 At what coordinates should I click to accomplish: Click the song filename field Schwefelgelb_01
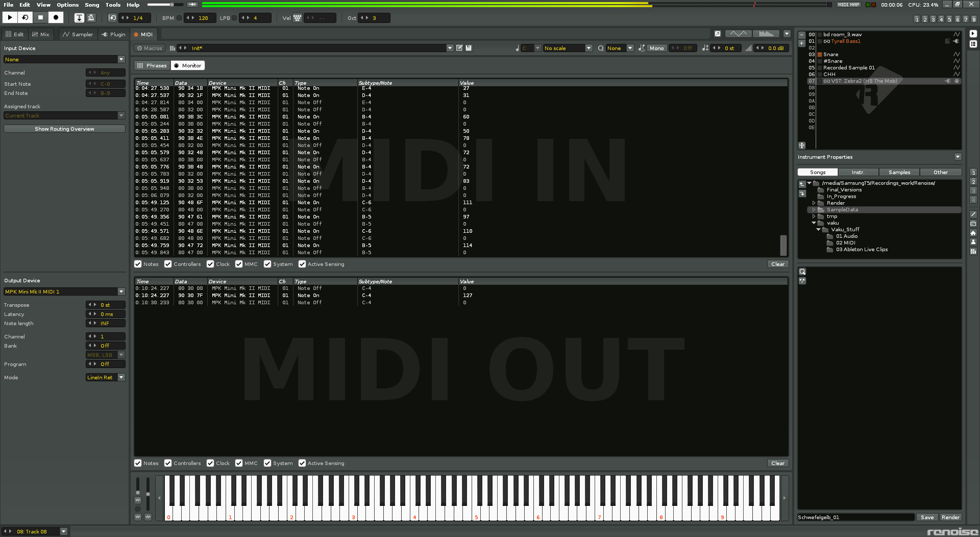(856, 517)
